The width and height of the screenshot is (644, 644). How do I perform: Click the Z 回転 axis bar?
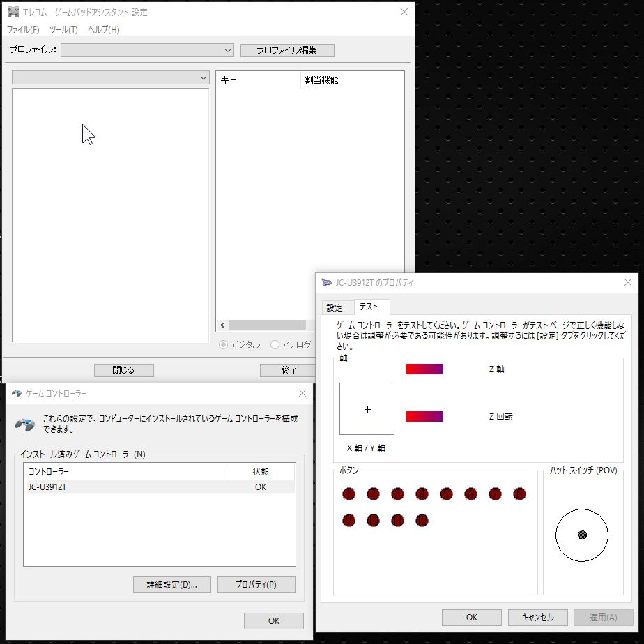tap(424, 416)
